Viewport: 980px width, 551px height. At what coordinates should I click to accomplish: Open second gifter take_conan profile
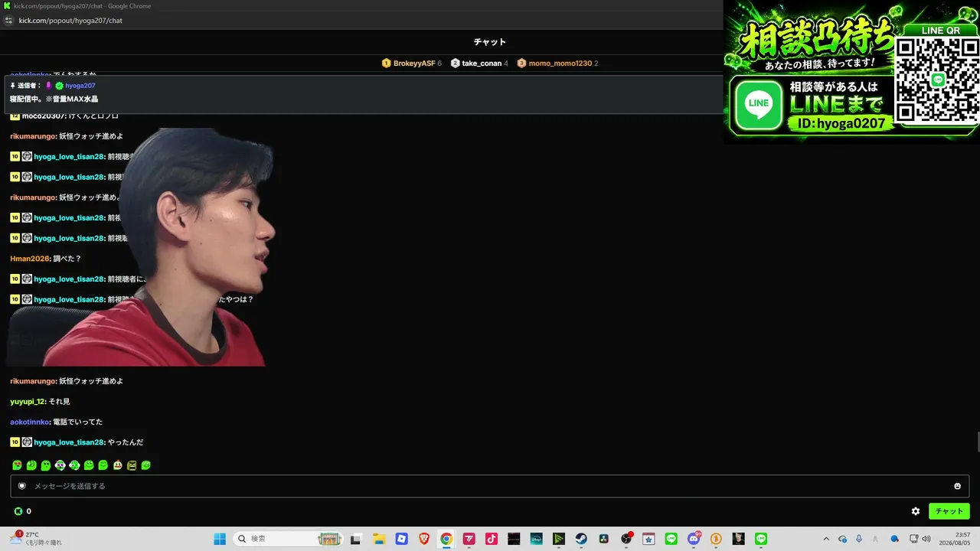tap(482, 64)
